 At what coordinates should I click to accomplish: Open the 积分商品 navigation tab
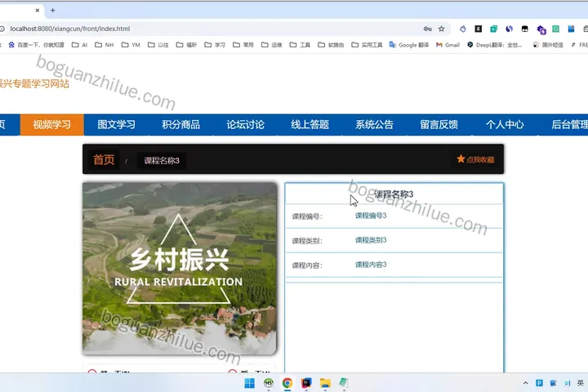point(180,124)
